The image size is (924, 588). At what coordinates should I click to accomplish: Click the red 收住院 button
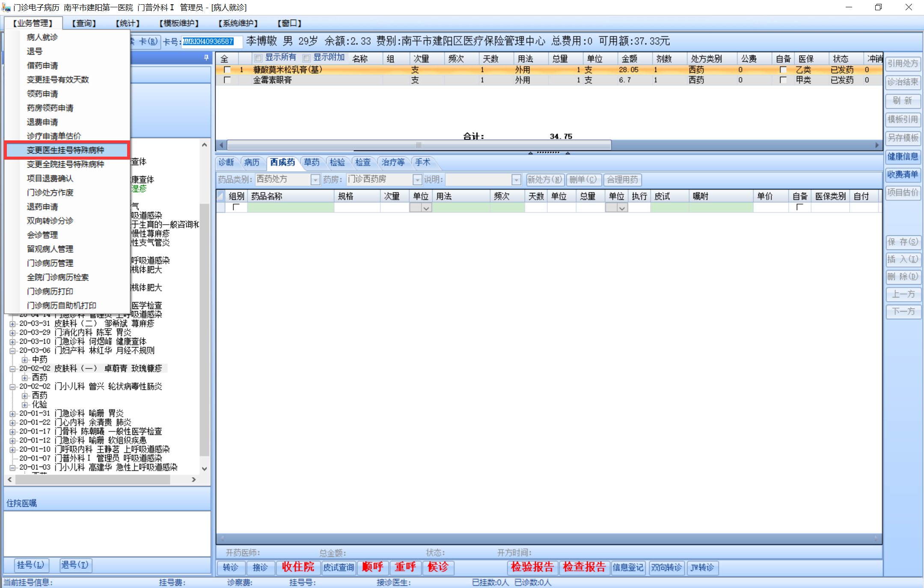coord(298,567)
